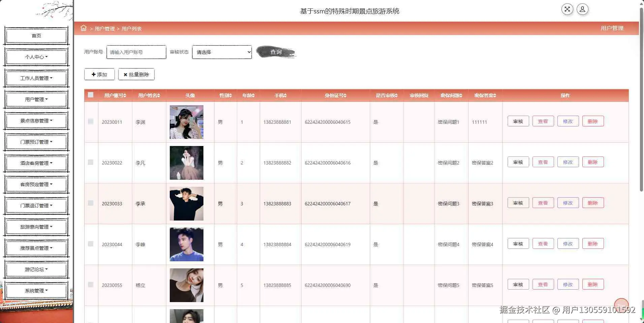Select the checkbox for user 20230044
Viewport: 644px width, 323px height.
(91, 244)
